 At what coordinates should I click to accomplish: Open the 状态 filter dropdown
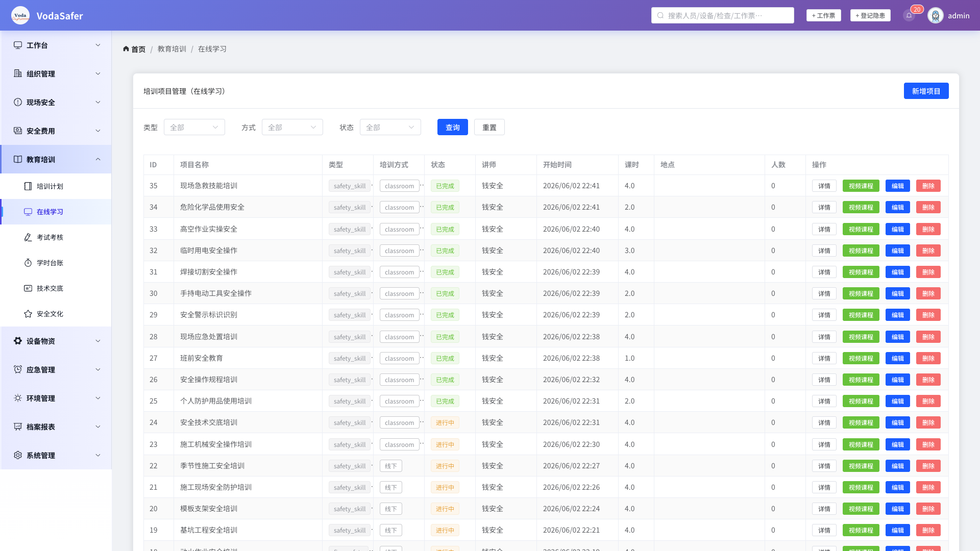(390, 127)
